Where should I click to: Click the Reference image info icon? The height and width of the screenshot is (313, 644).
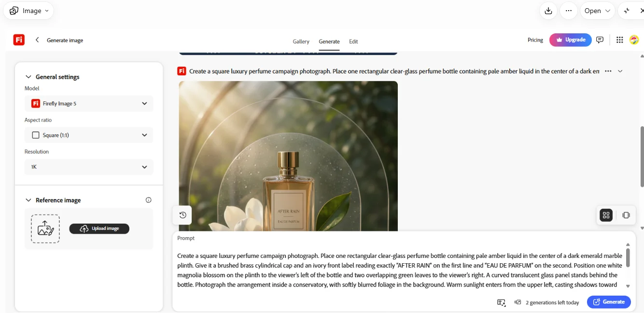[x=149, y=200]
